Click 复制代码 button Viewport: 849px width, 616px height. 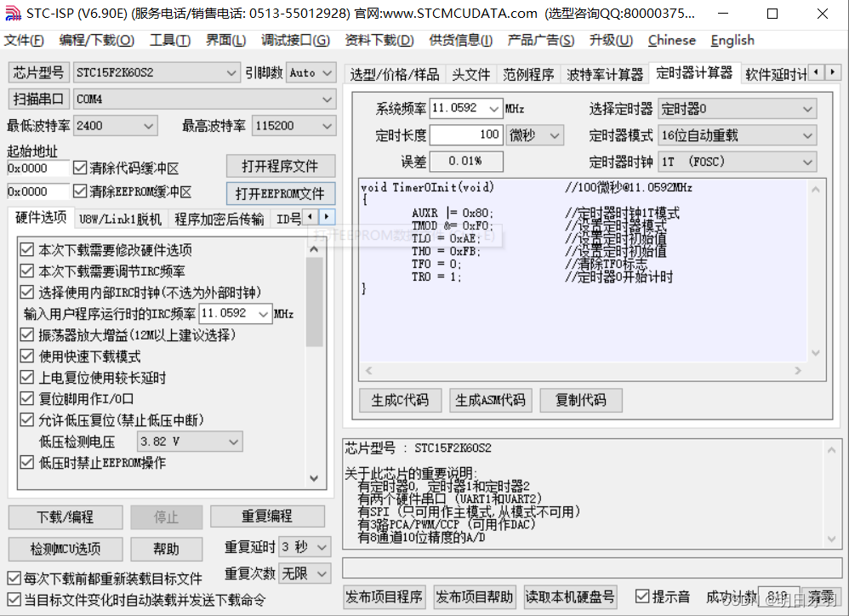click(580, 400)
